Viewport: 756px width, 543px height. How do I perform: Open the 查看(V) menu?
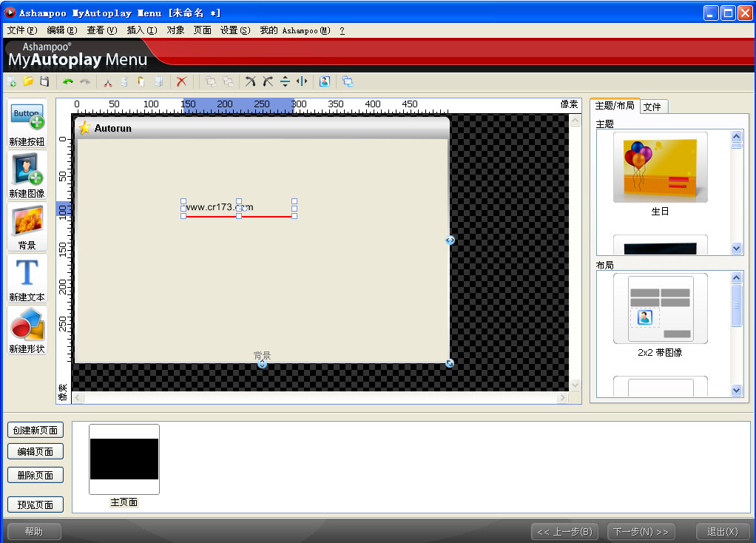[x=102, y=30]
